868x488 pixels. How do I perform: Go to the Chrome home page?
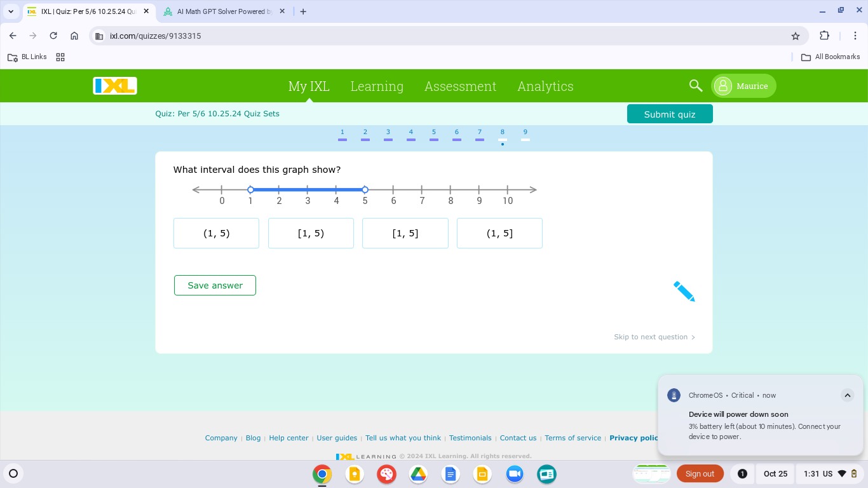[74, 36]
